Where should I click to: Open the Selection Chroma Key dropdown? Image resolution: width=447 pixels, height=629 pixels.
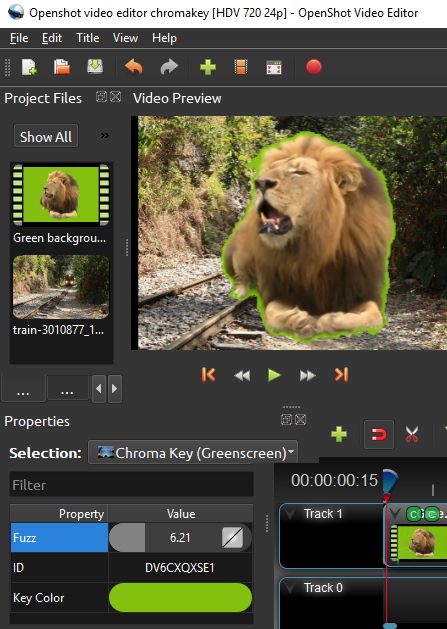(x=193, y=452)
